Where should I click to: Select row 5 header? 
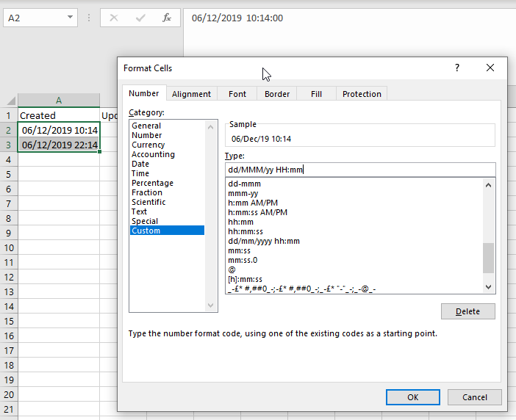[9, 174]
